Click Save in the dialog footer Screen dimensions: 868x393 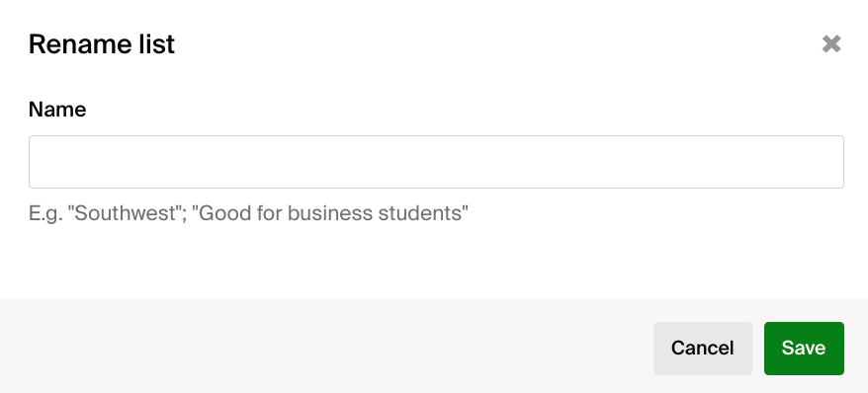point(804,349)
